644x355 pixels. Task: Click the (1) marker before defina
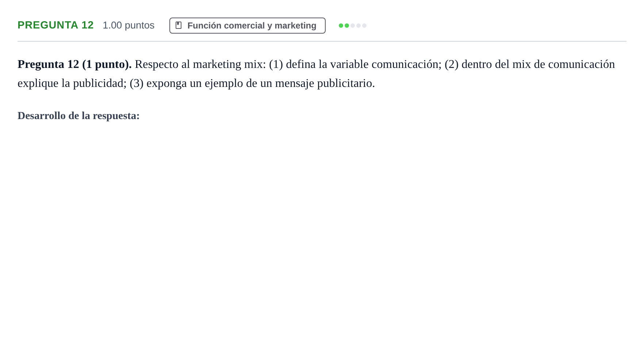pyautogui.click(x=276, y=64)
